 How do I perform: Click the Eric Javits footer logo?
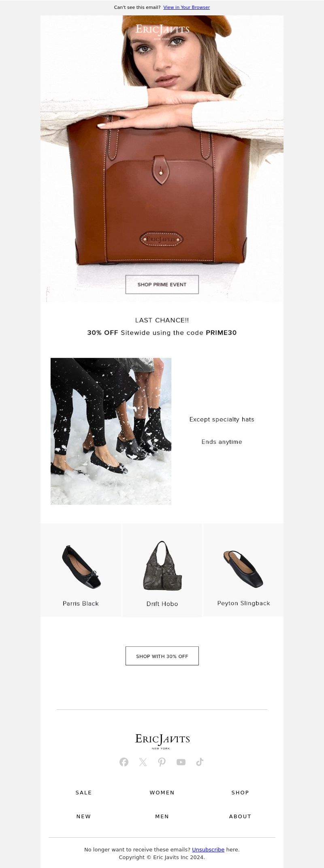162,741
